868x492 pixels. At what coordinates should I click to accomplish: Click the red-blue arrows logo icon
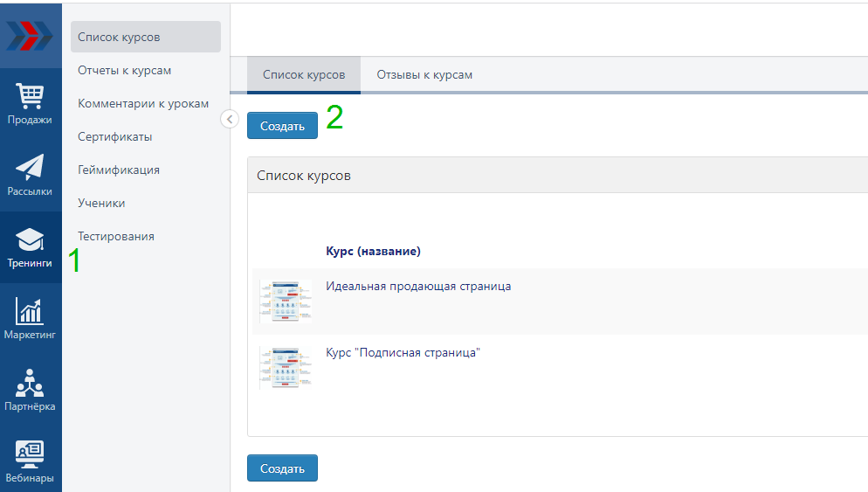(30, 36)
